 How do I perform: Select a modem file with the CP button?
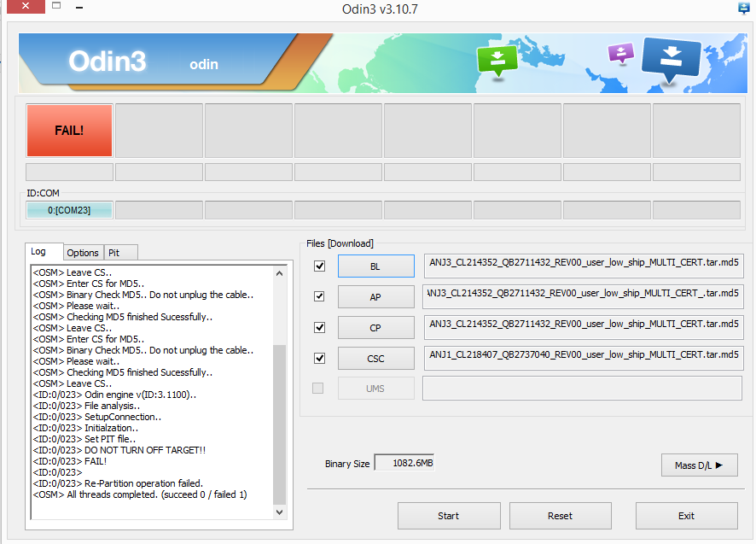tap(375, 328)
